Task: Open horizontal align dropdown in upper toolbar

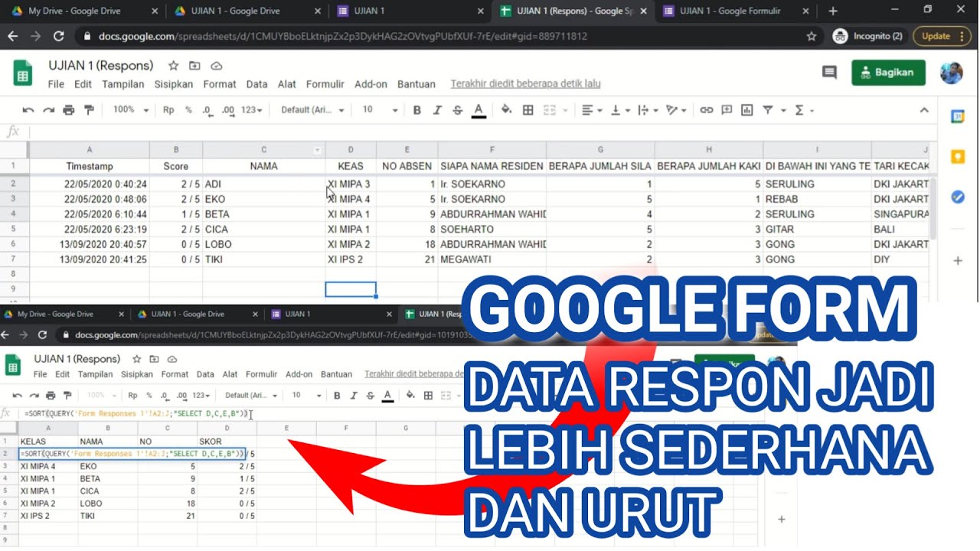Action: pos(592,110)
